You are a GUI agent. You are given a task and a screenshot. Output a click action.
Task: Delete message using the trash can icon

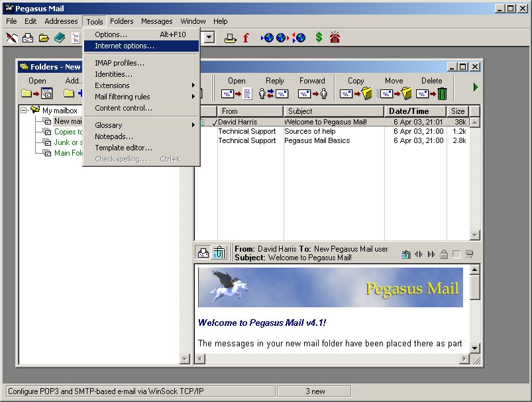click(441, 93)
